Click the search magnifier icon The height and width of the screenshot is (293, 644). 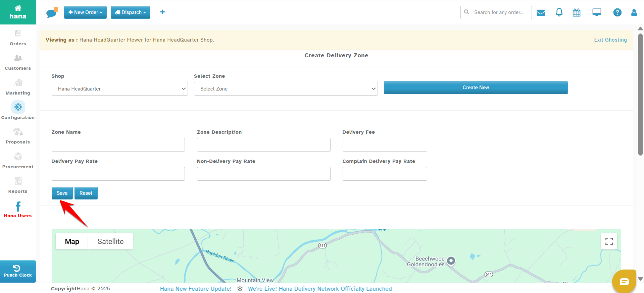pos(466,12)
